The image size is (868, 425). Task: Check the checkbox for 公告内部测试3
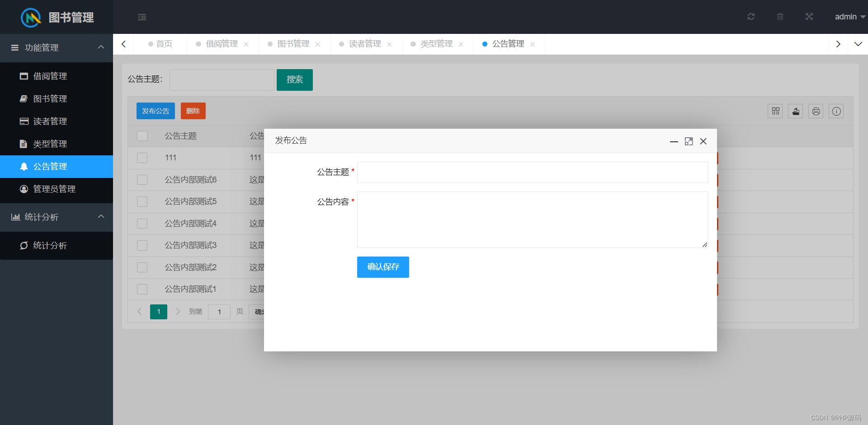pyautogui.click(x=142, y=245)
